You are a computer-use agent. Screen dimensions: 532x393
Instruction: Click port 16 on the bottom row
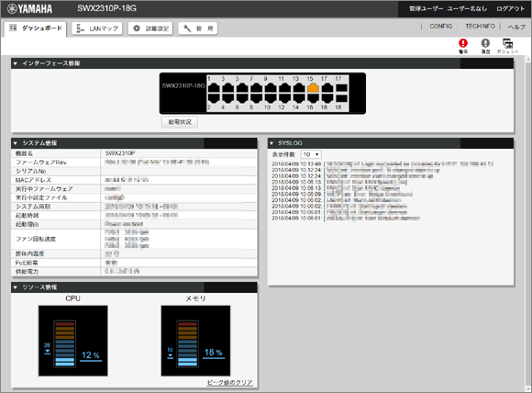[313, 98]
